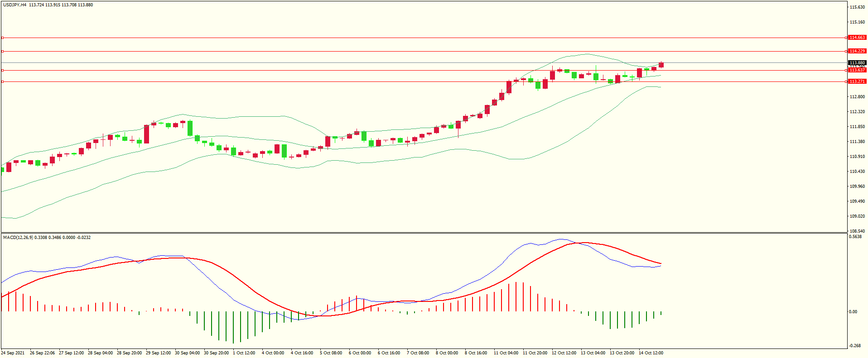Select the 24 Sep 2021 date label
This screenshot has width=868, height=358.
pyautogui.click(x=13, y=353)
